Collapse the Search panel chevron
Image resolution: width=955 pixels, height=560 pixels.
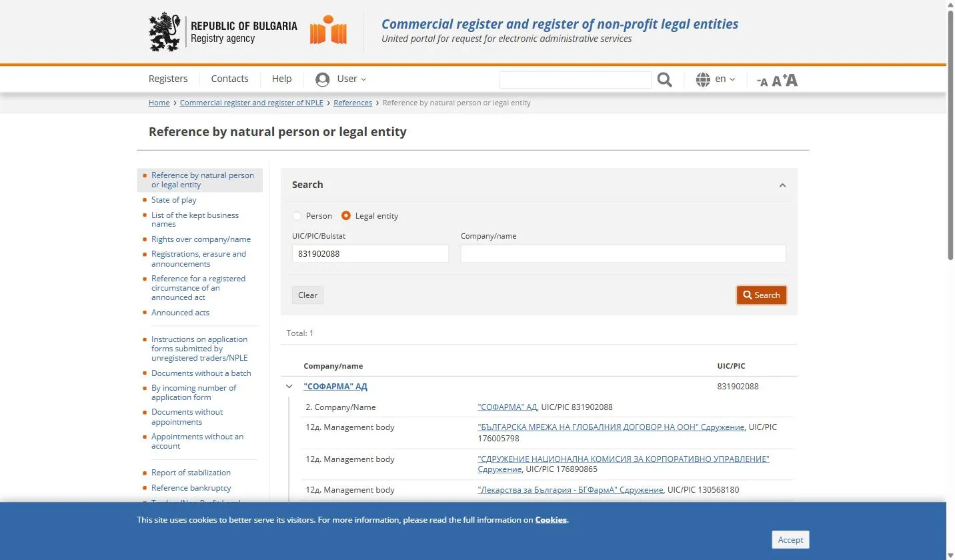[x=782, y=185]
